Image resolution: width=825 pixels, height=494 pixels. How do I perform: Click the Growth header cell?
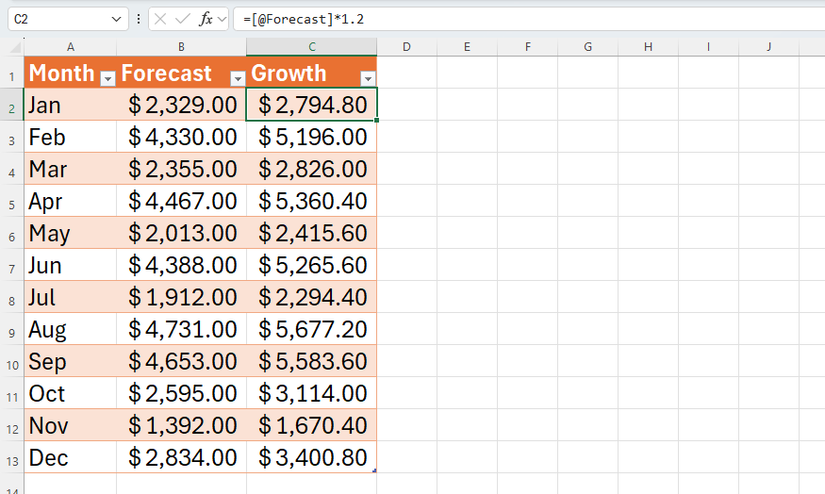(311, 73)
